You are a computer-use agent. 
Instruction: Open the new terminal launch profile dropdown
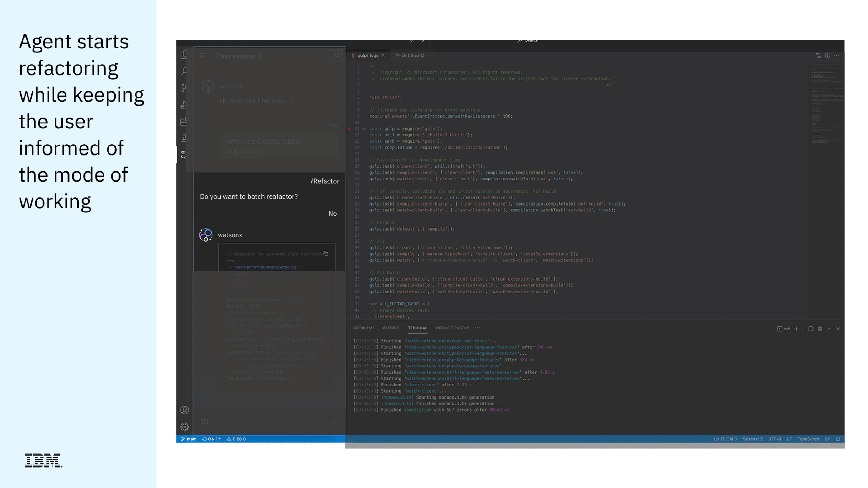point(803,329)
